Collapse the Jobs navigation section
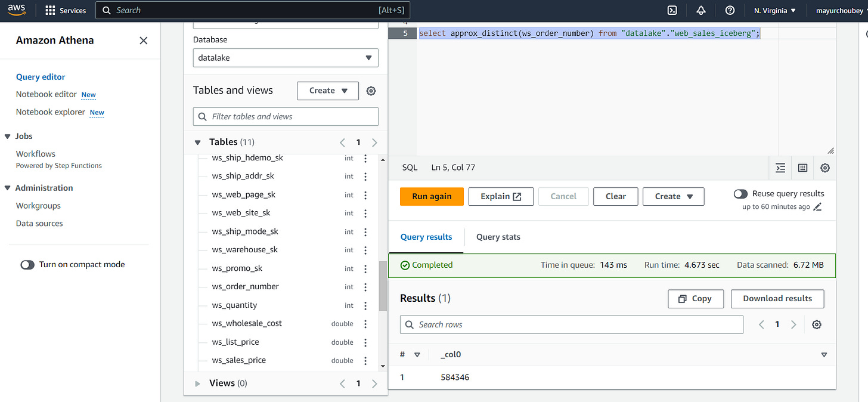 (8, 137)
